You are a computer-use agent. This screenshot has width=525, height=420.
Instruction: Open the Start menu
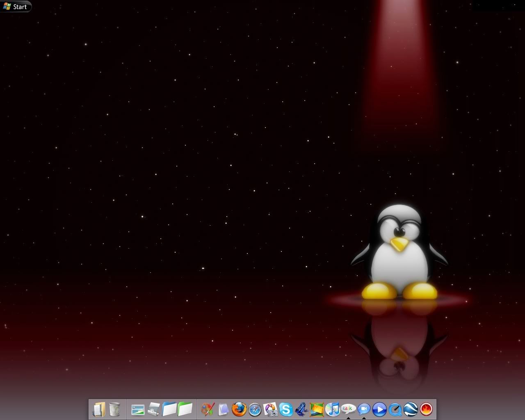pyautogui.click(x=16, y=7)
